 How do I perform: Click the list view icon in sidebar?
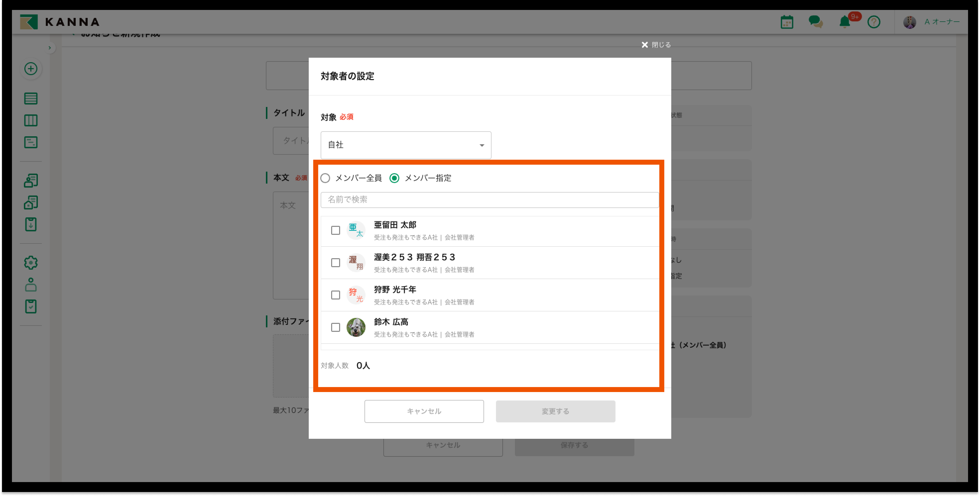(x=31, y=99)
